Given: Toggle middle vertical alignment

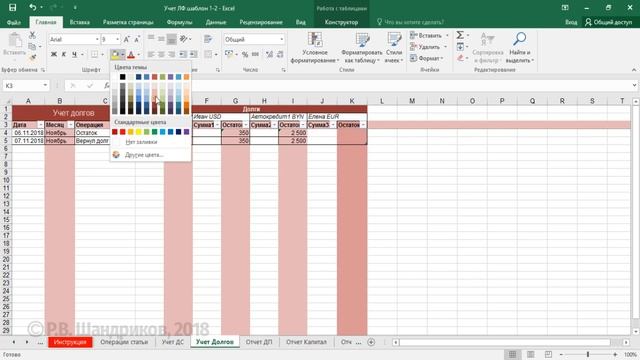Looking at the screenshot, I should point(162,39).
